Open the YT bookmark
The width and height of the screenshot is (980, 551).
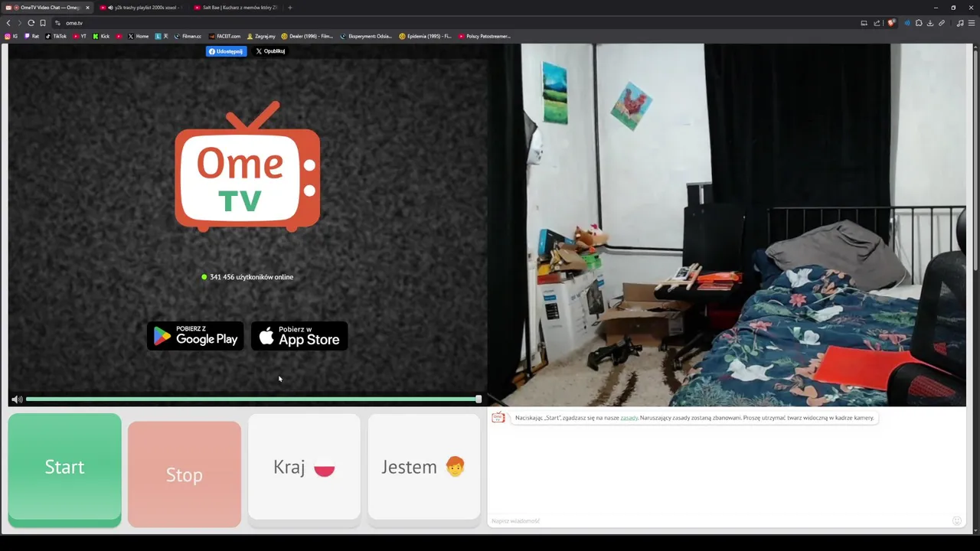tap(80, 36)
